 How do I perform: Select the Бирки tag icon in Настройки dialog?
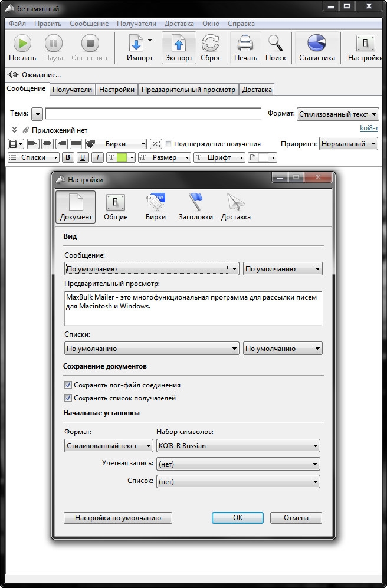tap(156, 203)
